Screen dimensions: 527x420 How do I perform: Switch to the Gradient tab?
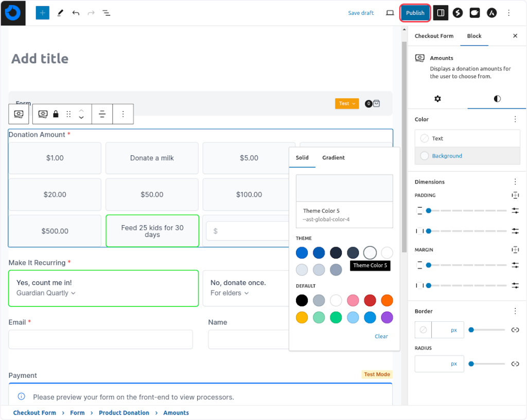tap(333, 158)
